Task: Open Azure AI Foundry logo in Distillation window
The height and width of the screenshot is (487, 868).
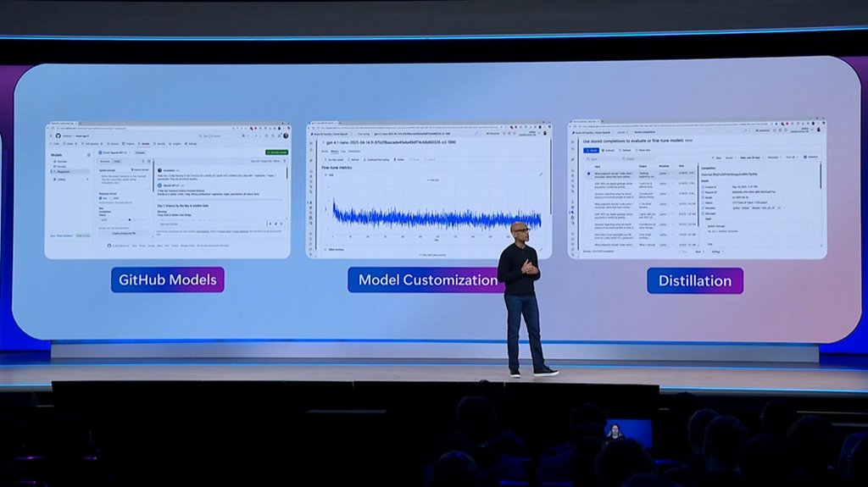Action: pyautogui.click(x=575, y=133)
